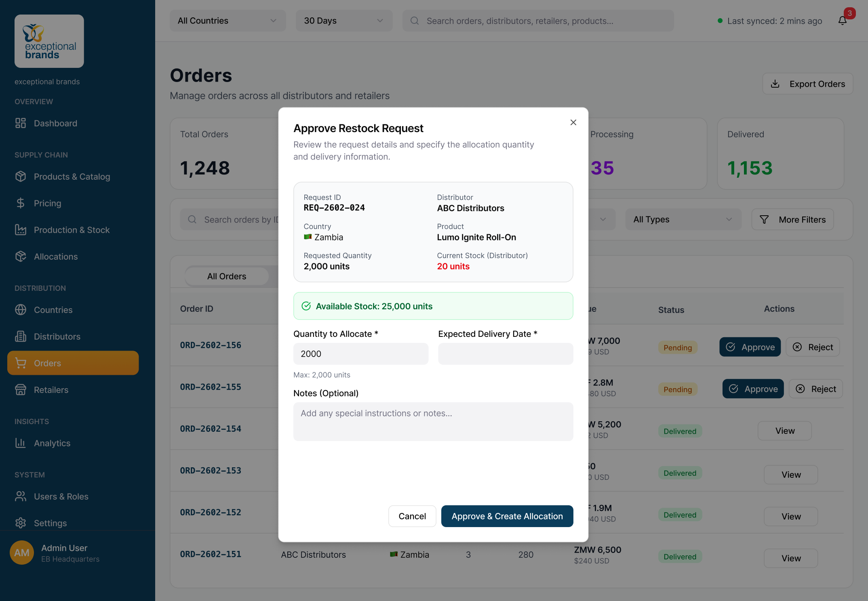Close the Approve Restock Request dialog
The width and height of the screenshot is (868, 601).
point(573,122)
